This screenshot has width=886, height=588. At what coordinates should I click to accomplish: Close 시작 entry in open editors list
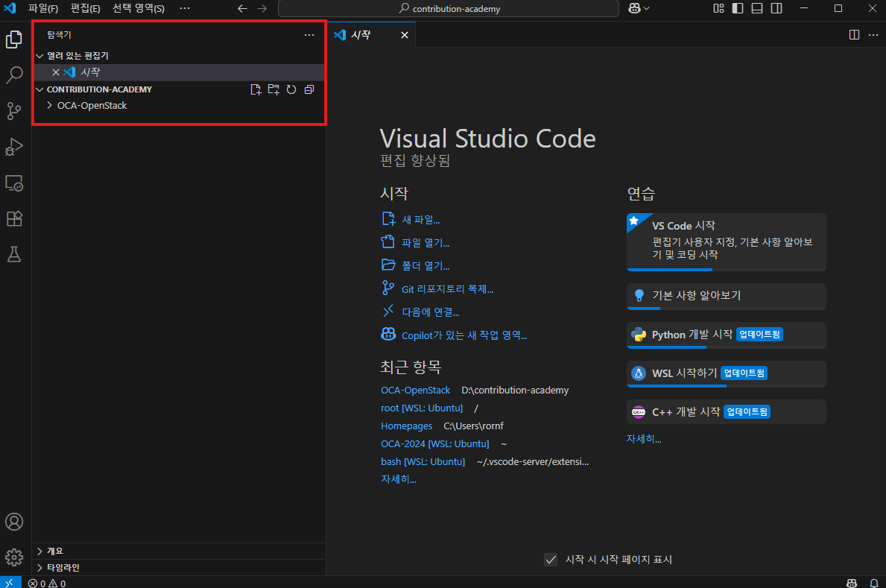56,72
